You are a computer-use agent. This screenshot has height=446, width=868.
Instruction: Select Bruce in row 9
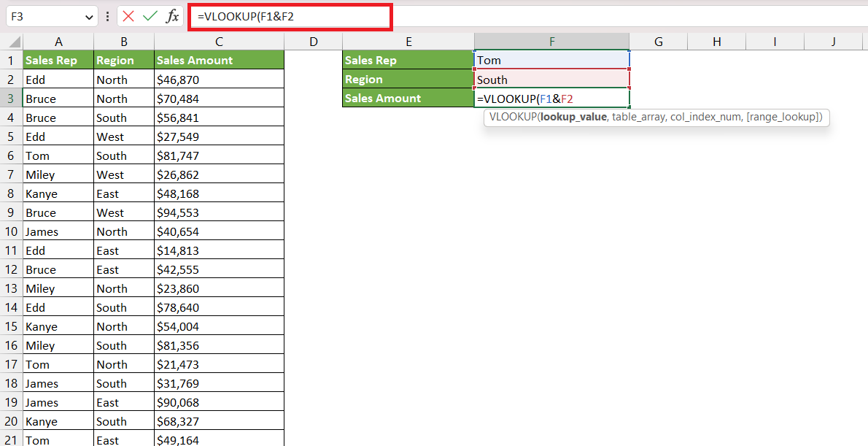[58, 212]
